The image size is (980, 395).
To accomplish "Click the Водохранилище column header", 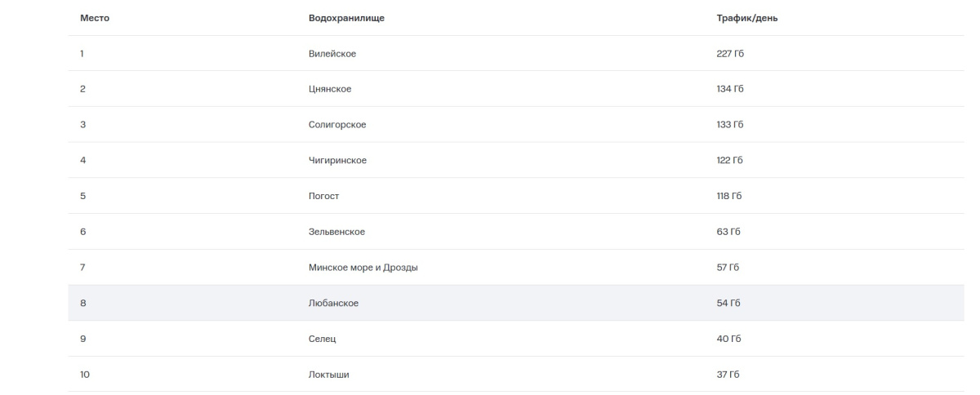I will point(346,18).
